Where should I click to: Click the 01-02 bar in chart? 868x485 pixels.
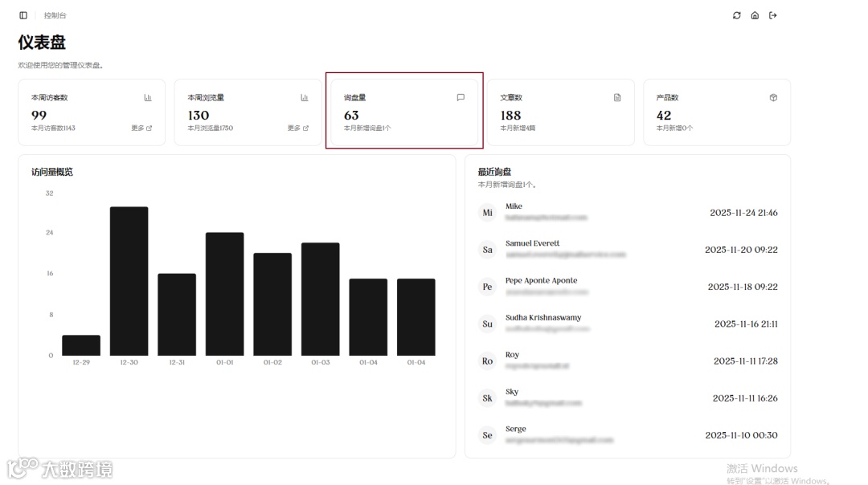click(x=272, y=304)
